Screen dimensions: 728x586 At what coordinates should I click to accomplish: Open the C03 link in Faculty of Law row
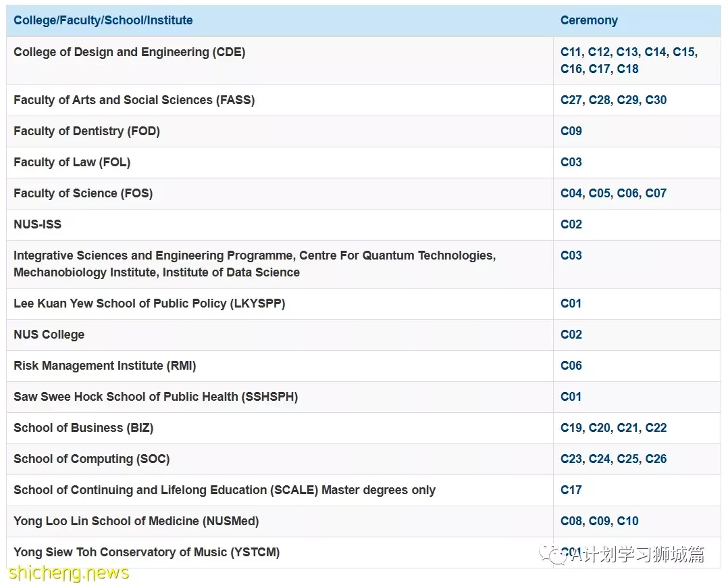click(571, 162)
